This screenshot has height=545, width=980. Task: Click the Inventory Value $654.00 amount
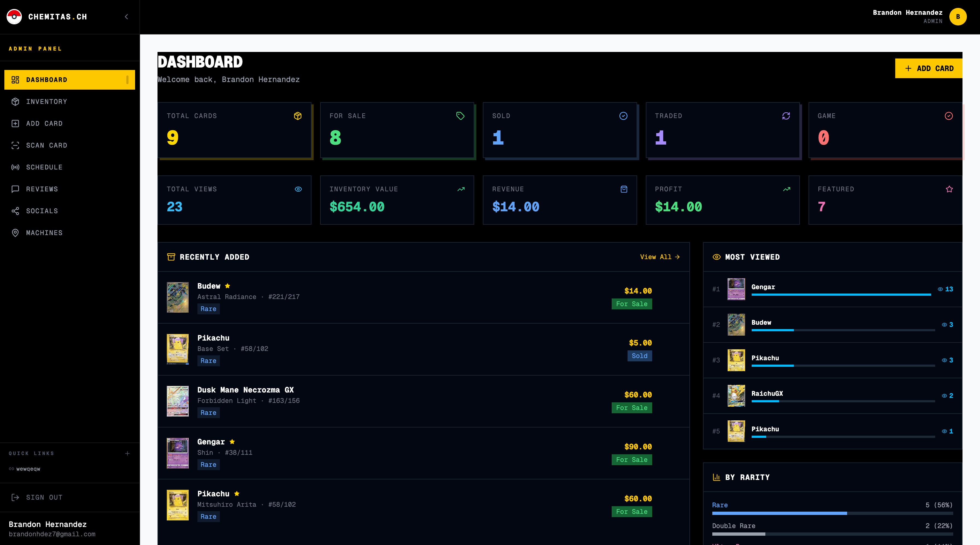coord(357,207)
